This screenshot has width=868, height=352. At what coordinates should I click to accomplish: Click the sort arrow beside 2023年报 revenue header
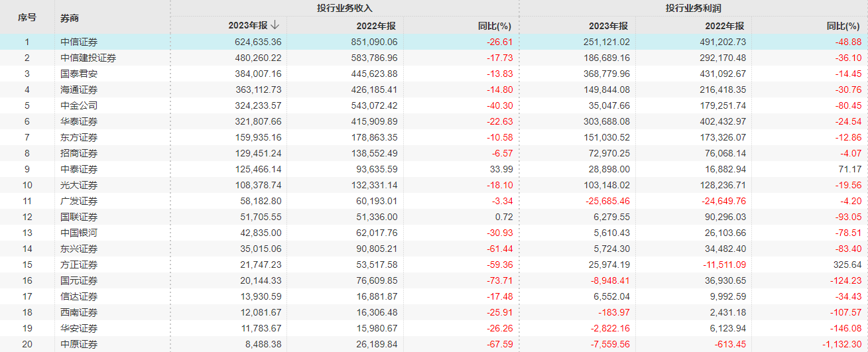pyautogui.click(x=275, y=25)
